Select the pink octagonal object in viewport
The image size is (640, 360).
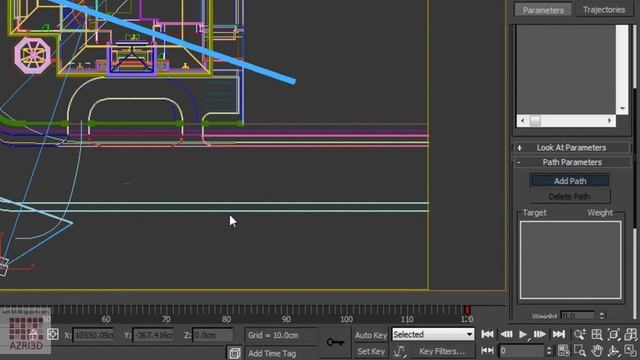[33, 56]
